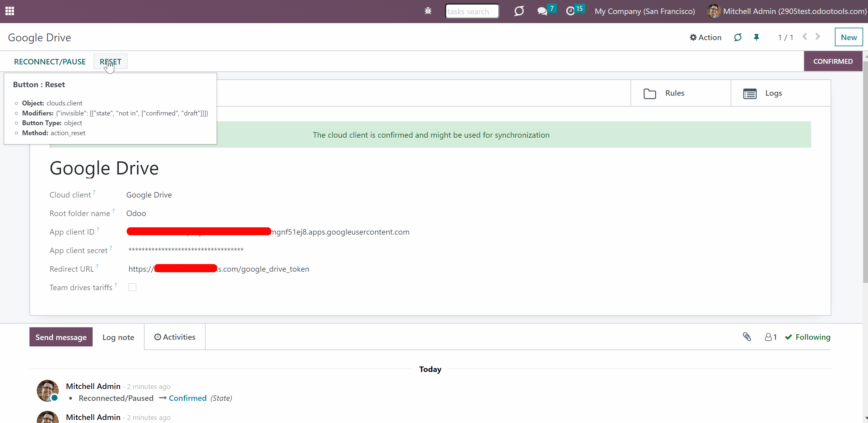Click the App client ID value
The width and height of the screenshot is (868, 423).
268,232
